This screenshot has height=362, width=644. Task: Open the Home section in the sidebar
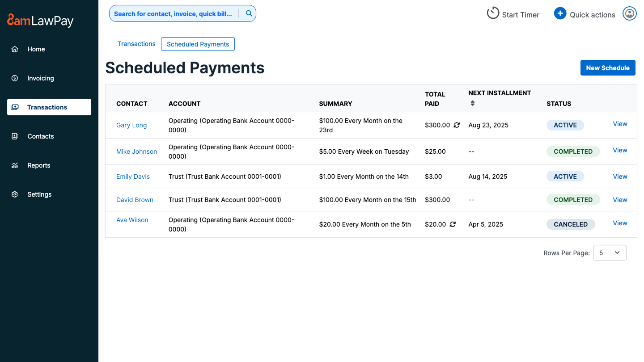[36, 49]
